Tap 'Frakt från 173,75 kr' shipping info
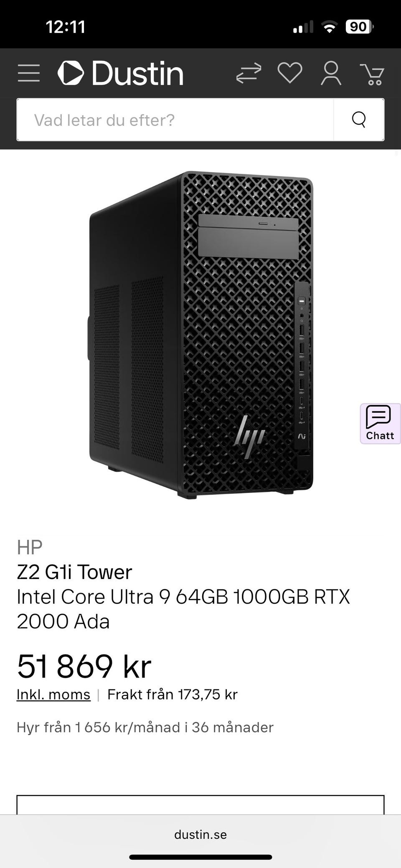This screenshot has width=401, height=868. click(173, 694)
